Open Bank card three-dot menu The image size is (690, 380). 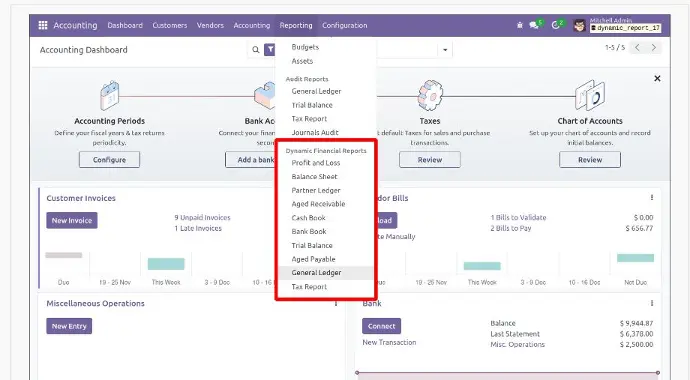(x=652, y=303)
